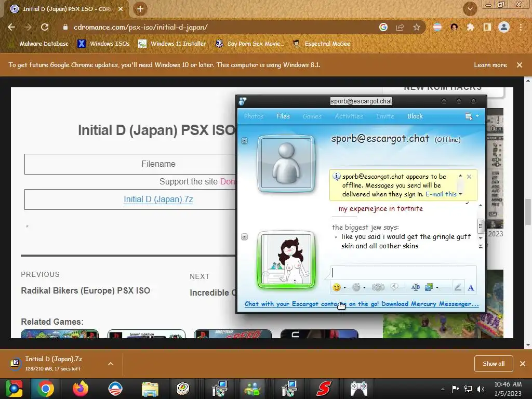The height and width of the screenshot is (399, 532).
Task: Expand the emoticon dropdown arrow
Action: (345, 288)
